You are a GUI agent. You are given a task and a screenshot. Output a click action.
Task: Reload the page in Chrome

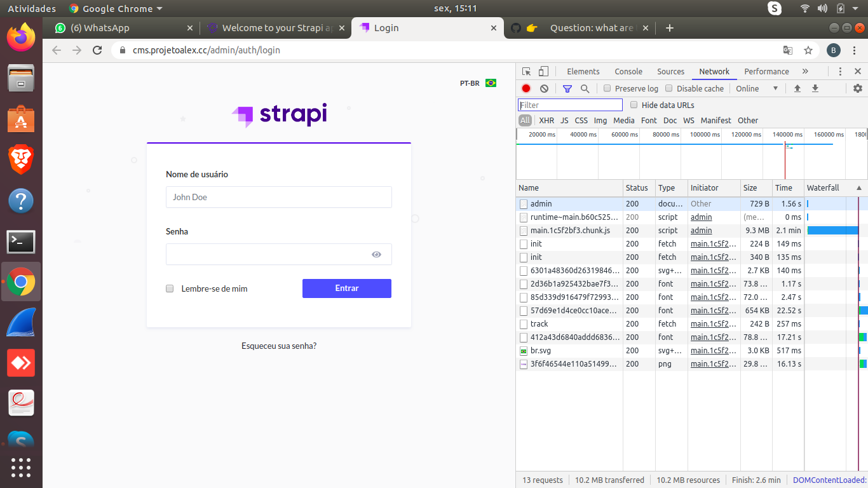97,50
